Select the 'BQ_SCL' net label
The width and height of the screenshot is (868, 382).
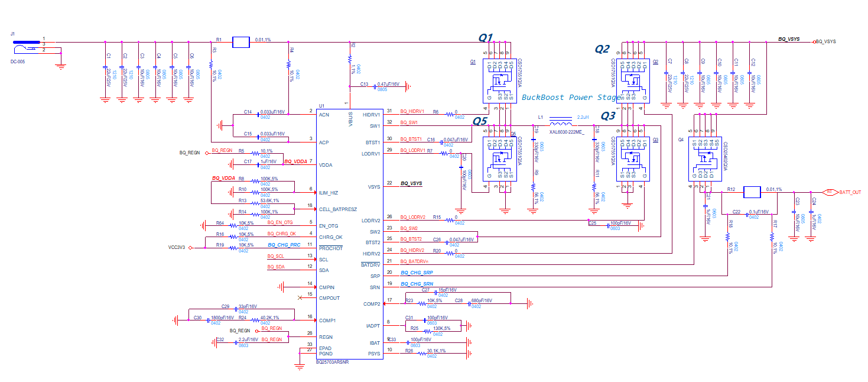(x=275, y=256)
